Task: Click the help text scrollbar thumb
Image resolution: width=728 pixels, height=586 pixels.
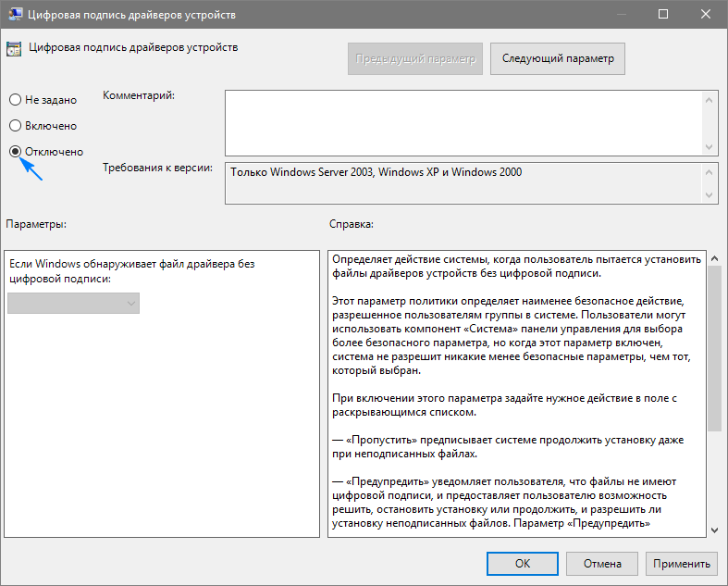Action: [x=713, y=347]
